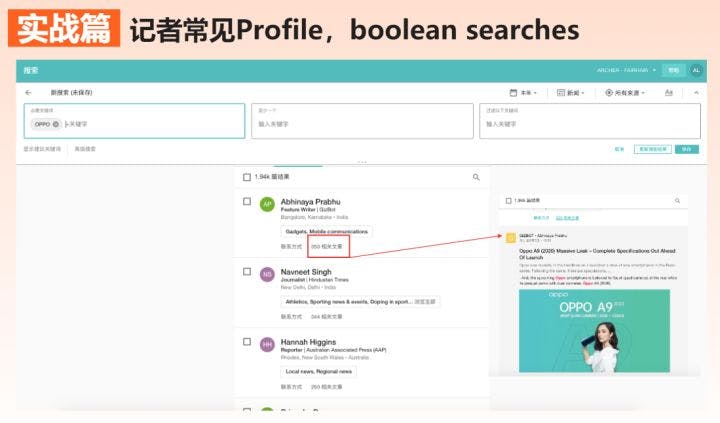Image resolution: width=720 pixels, height=423 pixels.
Task: Click underlined related articles link in right panel
Action: coord(567,218)
